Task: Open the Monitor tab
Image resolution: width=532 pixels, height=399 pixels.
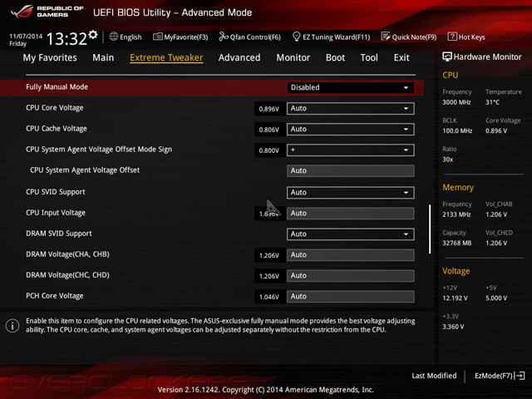Action: click(293, 57)
